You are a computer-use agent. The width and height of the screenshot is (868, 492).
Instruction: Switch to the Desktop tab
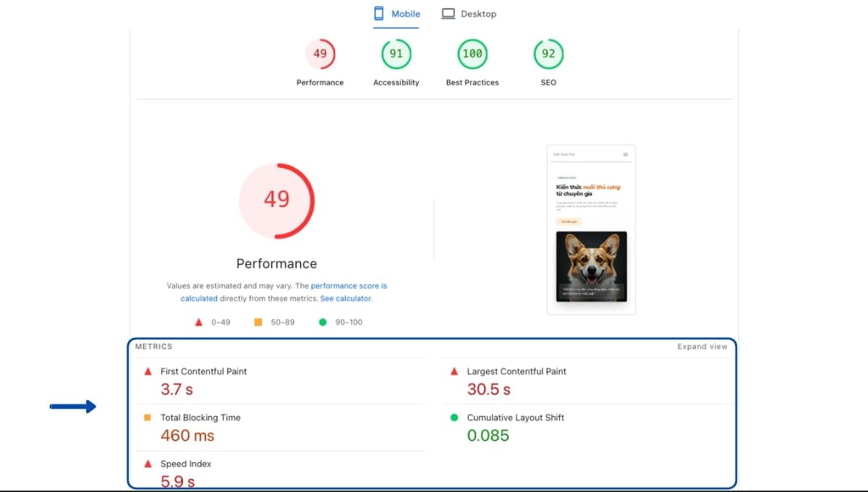point(469,14)
